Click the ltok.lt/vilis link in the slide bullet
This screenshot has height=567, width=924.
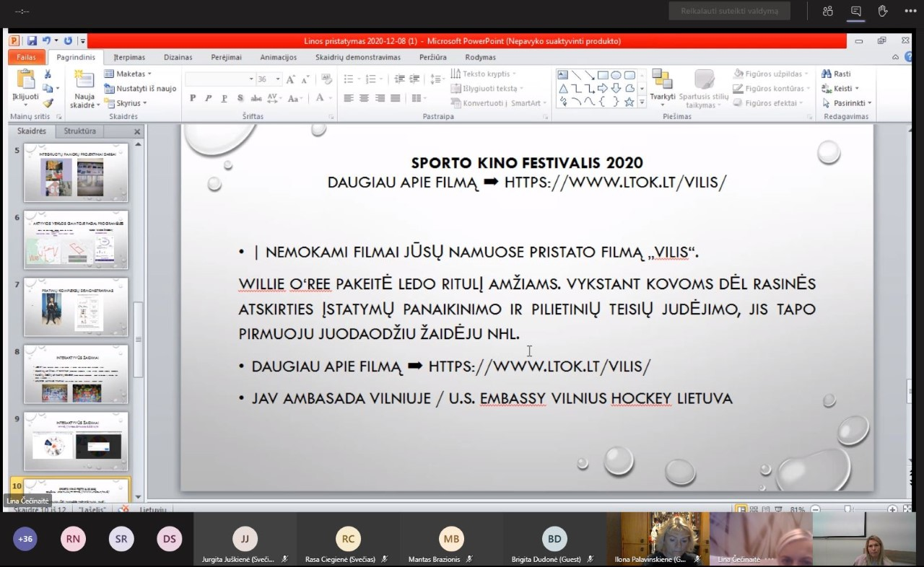[539, 366]
